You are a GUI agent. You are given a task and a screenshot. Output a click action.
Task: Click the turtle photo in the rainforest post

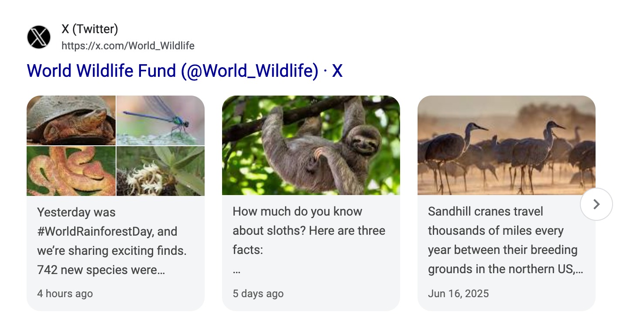coord(71,120)
